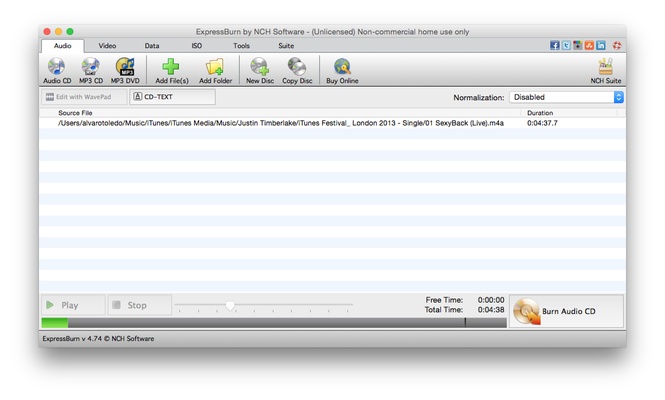Image resolution: width=665 pixels, height=400 pixels.
Task: Switch to the Audio tab
Action: pos(62,46)
